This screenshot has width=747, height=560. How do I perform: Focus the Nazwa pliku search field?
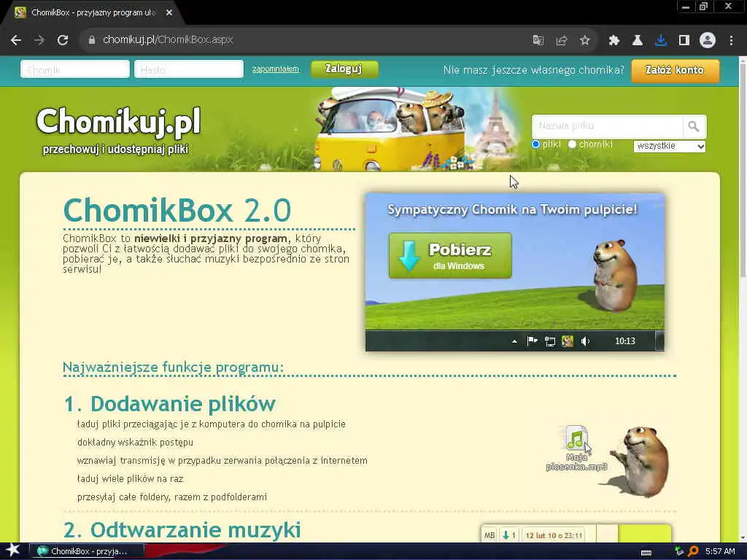point(608,126)
